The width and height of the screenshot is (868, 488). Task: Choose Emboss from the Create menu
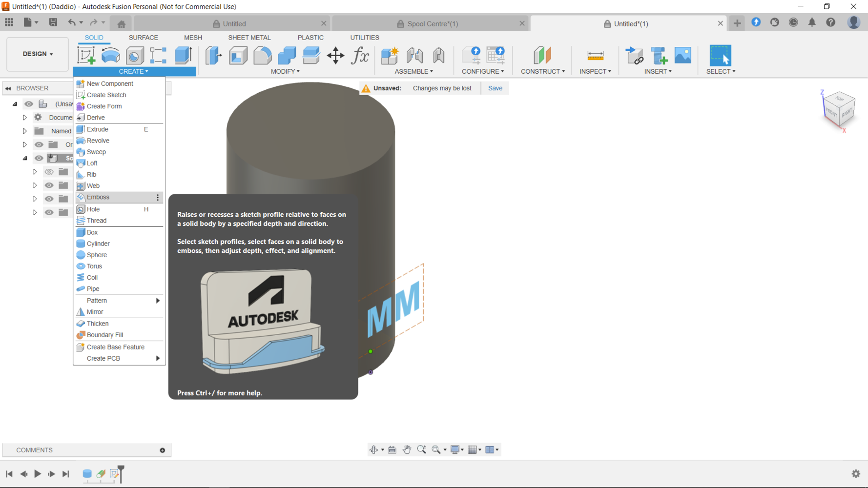pyautogui.click(x=98, y=197)
